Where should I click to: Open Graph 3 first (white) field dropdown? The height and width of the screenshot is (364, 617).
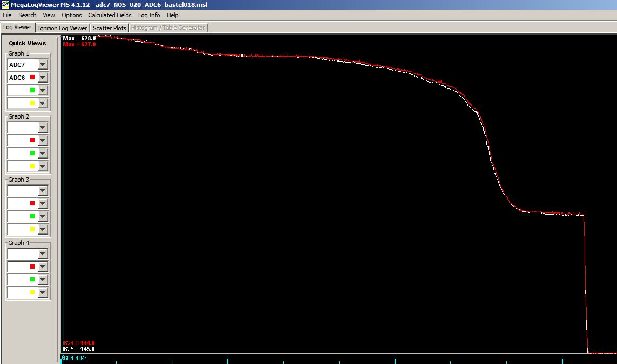pos(43,191)
